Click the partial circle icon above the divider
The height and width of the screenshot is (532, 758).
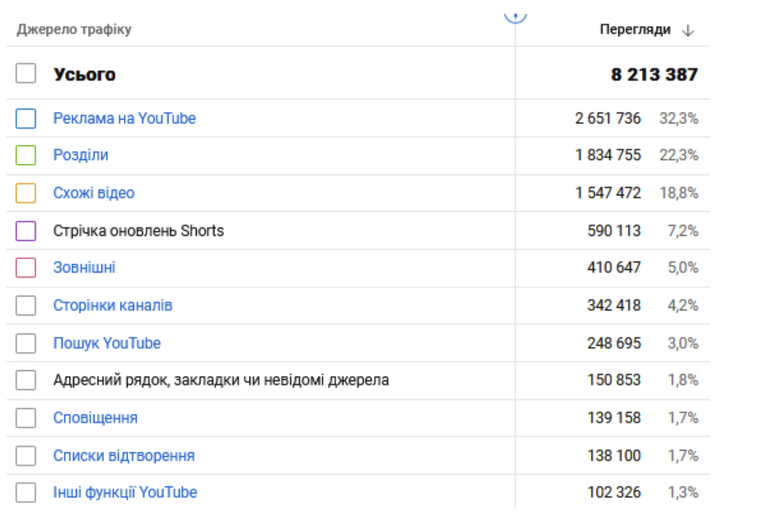coord(515,18)
